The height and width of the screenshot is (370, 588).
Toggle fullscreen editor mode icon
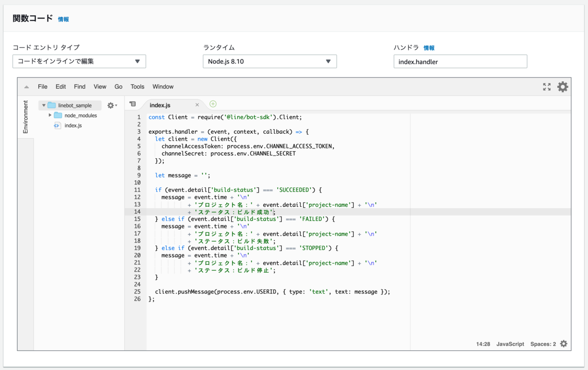547,87
